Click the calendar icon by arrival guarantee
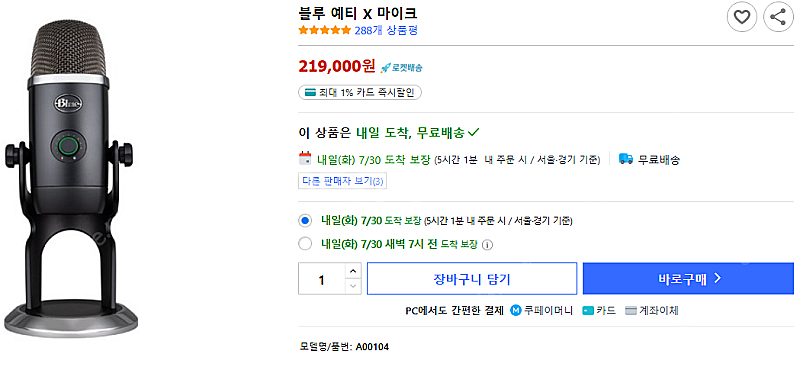Image resolution: width=800 pixels, height=367 pixels. pos(305,158)
